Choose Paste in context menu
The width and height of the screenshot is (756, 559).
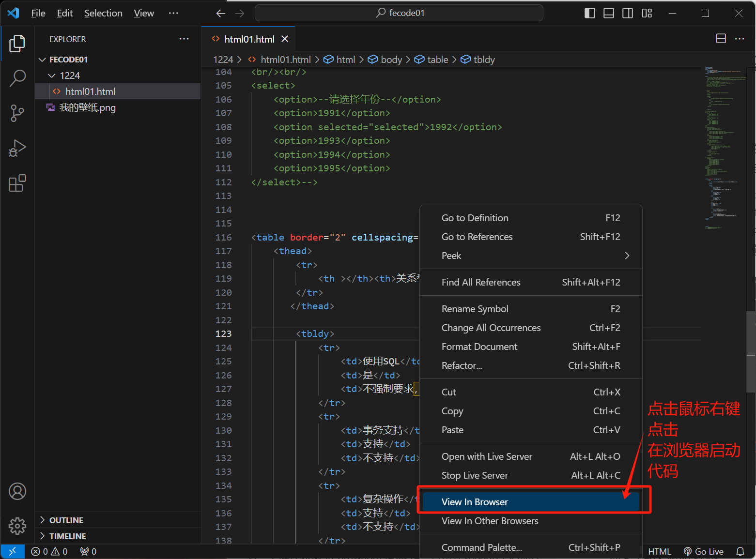(531, 430)
